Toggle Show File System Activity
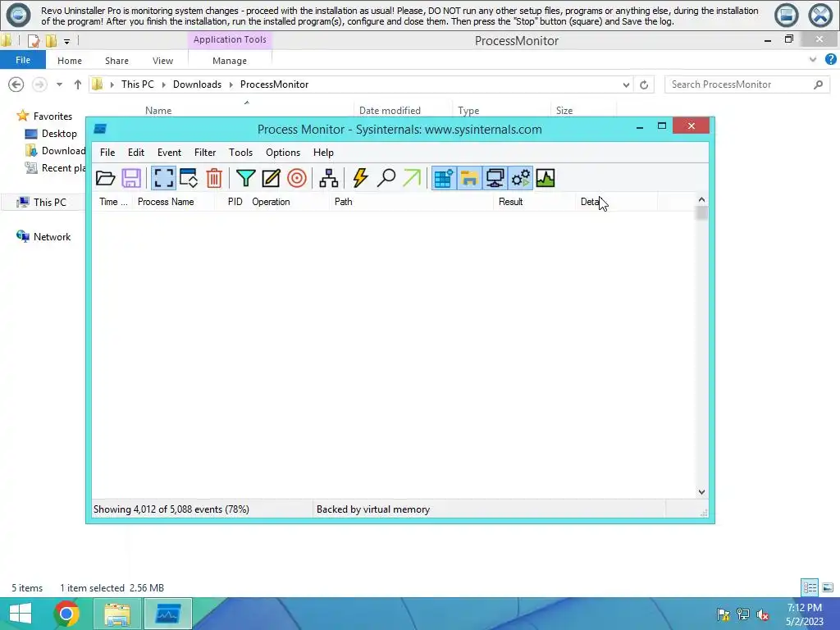 point(469,178)
